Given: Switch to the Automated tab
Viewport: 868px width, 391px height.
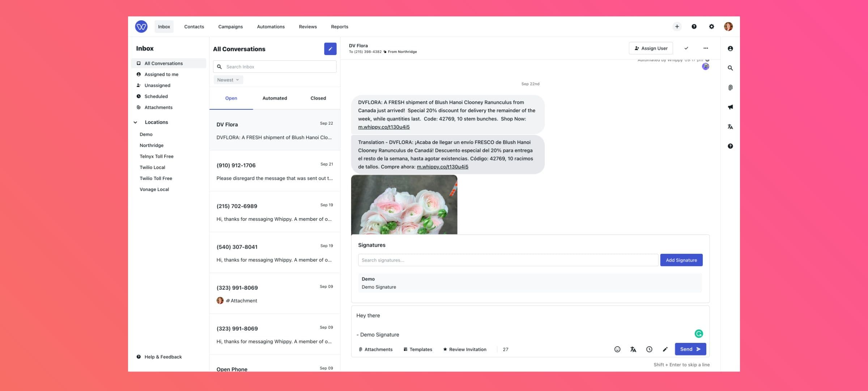Looking at the screenshot, I should coord(275,98).
